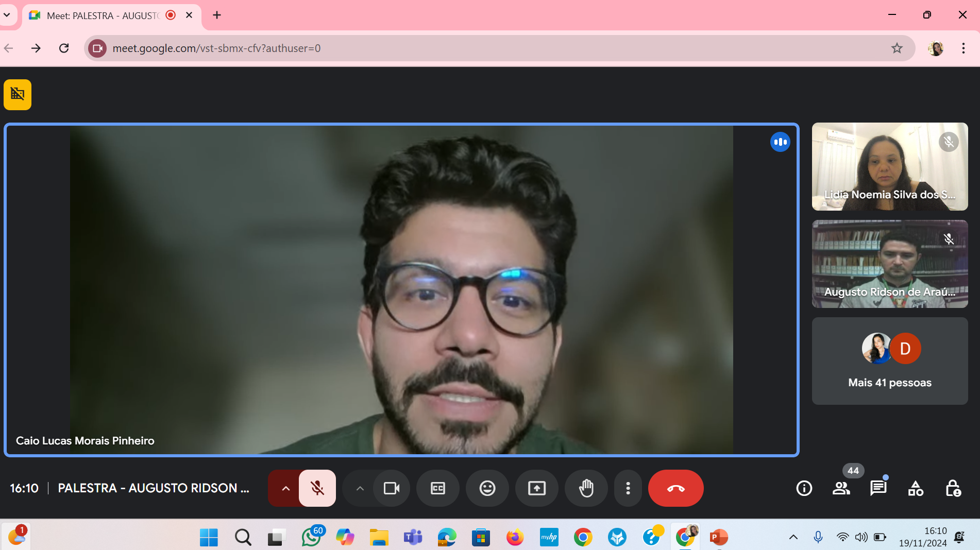Click the Lidia Noemia Silva video thumbnail
Viewport: 980px width, 550px height.
pyautogui.click(x=889, y=166)
